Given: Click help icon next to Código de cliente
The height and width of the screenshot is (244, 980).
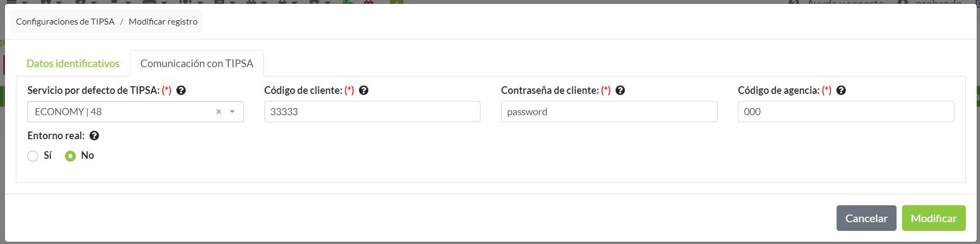Looking at the screenshot, I should (x=364, y=91).
